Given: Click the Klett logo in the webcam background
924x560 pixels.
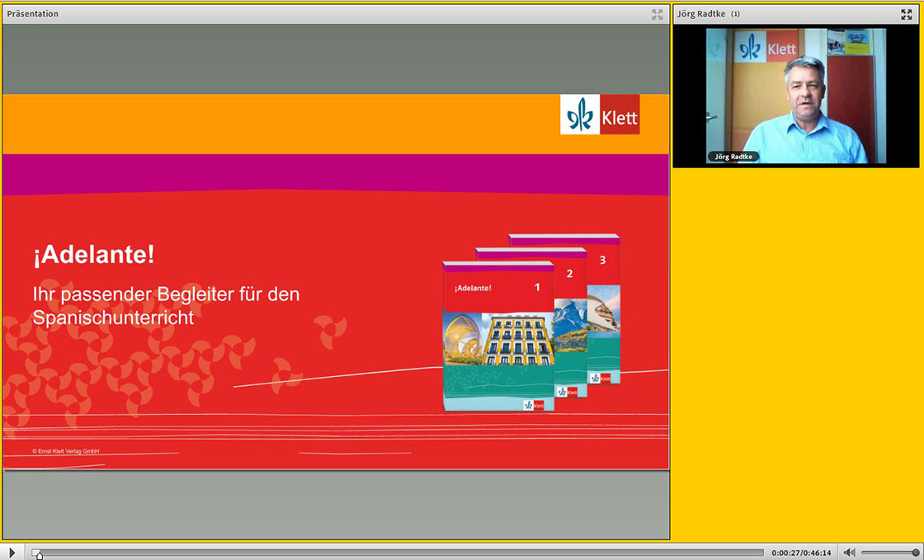Looking at the screenshot, I should 768,47.
